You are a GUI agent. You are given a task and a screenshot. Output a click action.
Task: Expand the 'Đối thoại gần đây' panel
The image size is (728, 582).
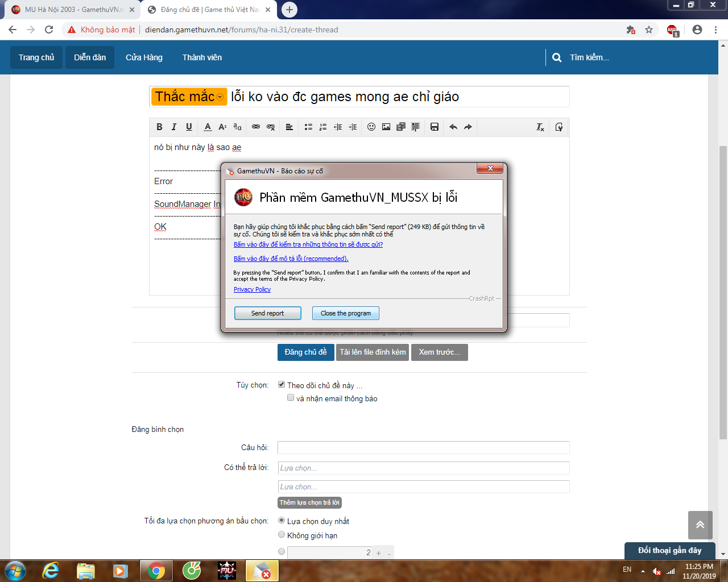pos(669,550)
